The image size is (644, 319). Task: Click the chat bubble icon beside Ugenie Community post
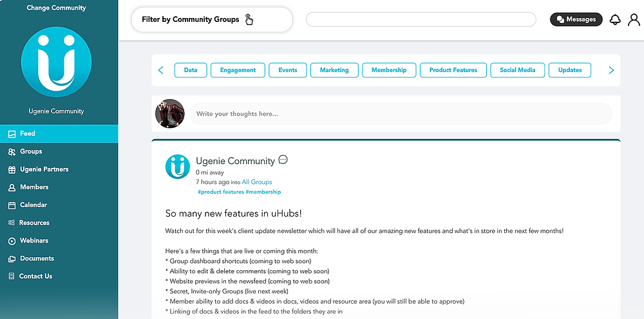tap(283, 159)
